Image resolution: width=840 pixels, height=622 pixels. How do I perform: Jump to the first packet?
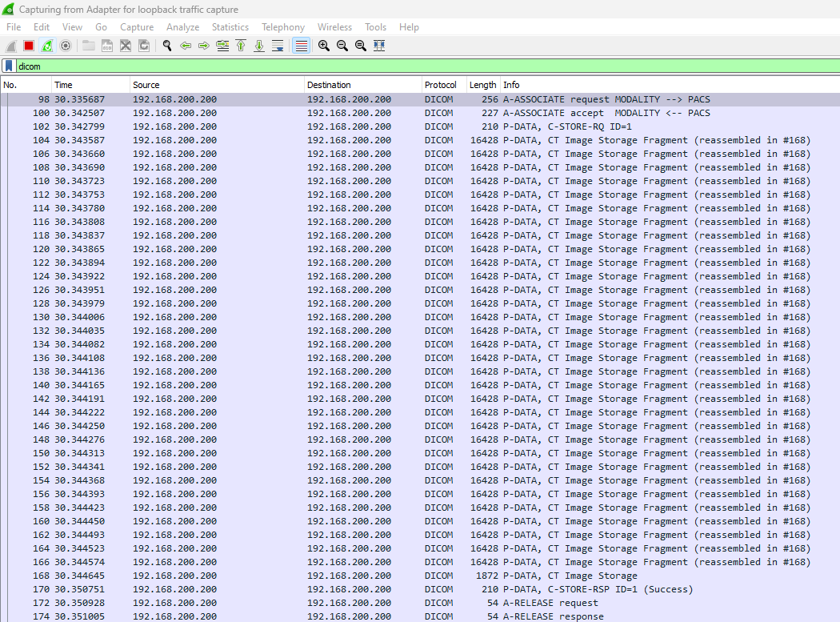coord(241,46)
